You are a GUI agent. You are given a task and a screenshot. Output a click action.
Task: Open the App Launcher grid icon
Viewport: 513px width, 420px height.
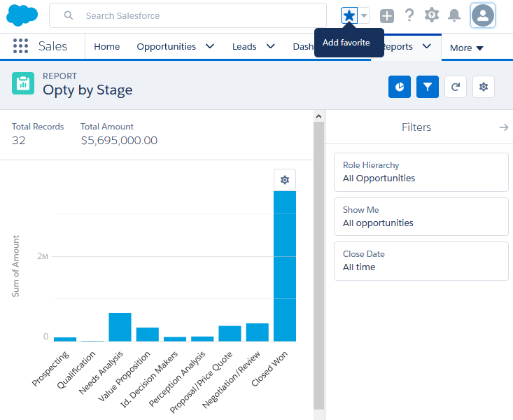[21, 46]
